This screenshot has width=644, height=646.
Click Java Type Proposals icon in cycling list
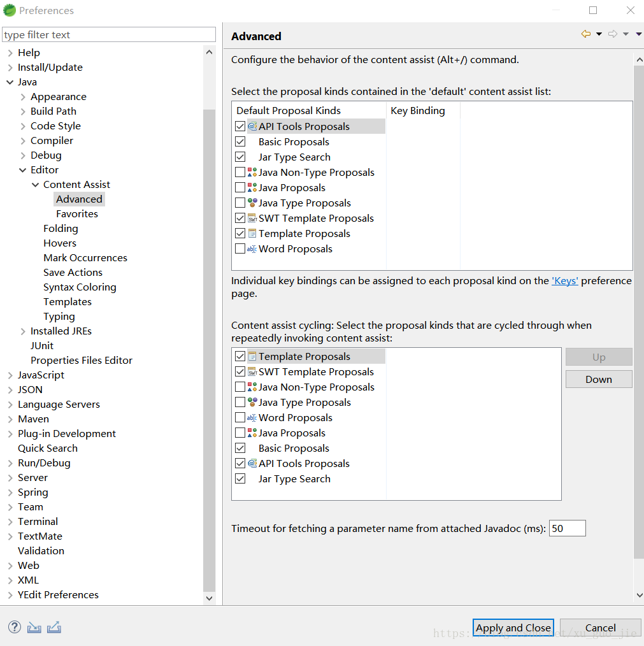252,402
